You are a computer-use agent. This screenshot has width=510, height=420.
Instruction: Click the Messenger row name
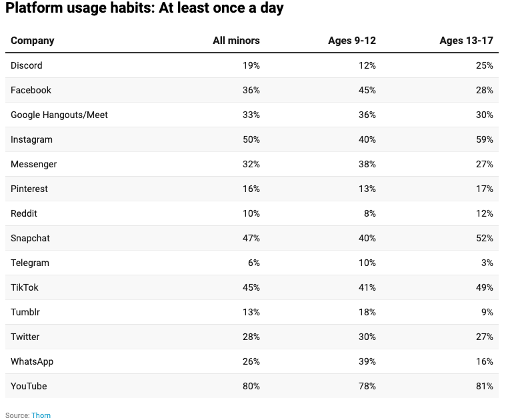point(34,164)
